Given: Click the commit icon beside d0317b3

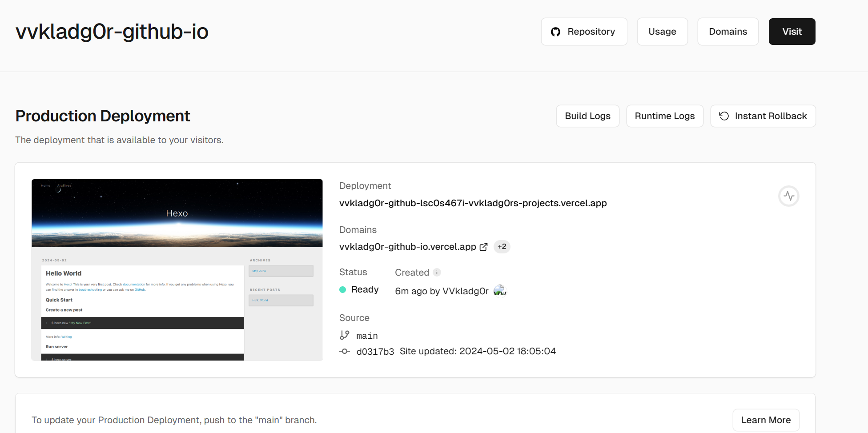Looking at the screenshot, I should tap(345, 351).
